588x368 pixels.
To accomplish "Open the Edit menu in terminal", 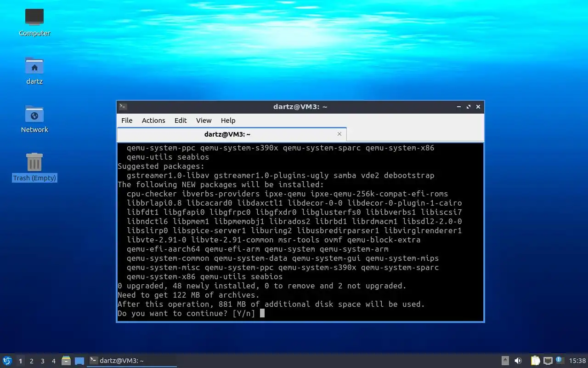I will click(x=181, y=121).
